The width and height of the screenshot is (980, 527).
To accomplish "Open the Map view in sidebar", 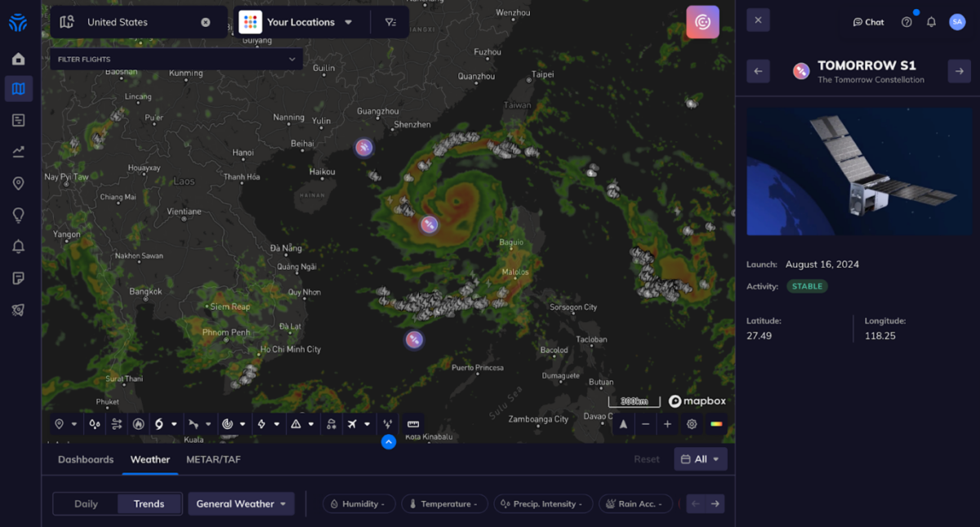I will tap(18, 89).
